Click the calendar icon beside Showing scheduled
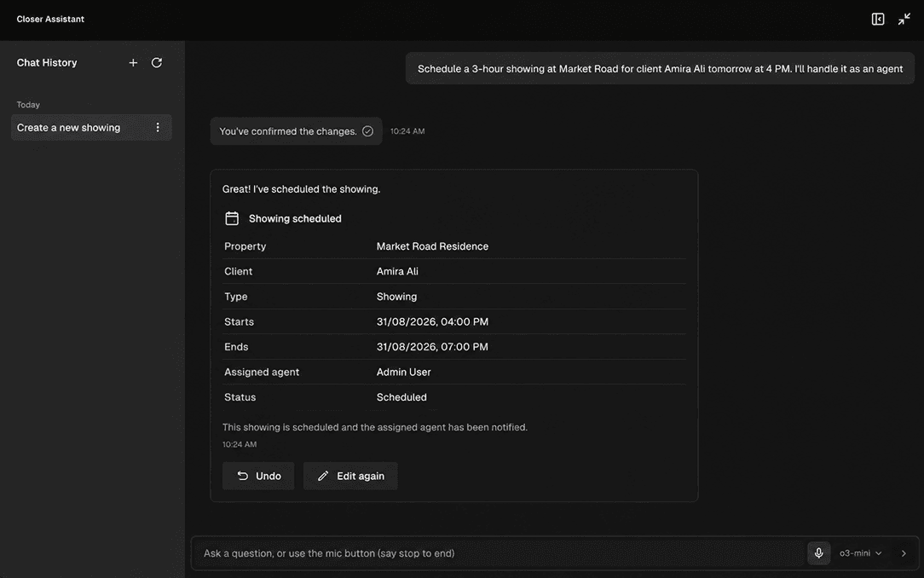This screenshot has height=578, width=924. point(232,218)
